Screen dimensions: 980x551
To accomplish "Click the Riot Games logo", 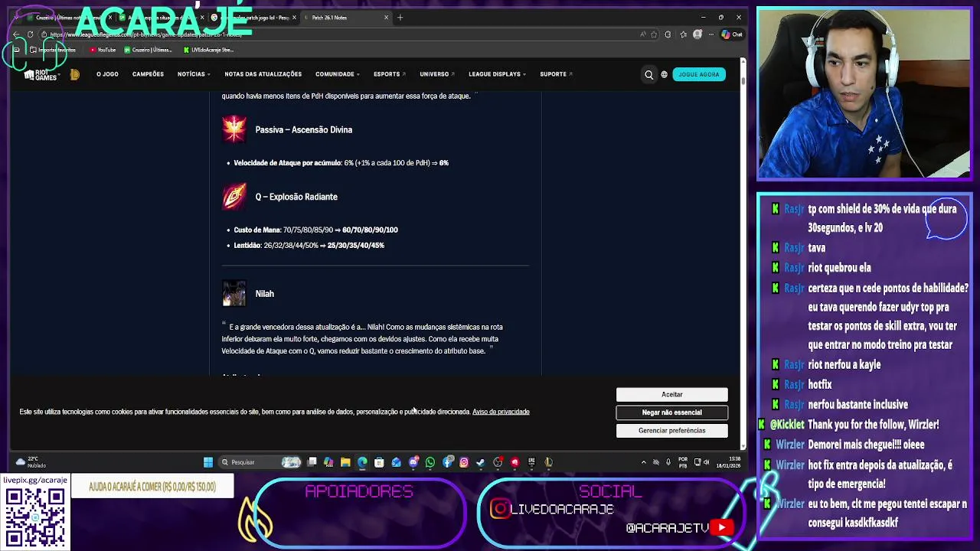I will click(41, 75).
